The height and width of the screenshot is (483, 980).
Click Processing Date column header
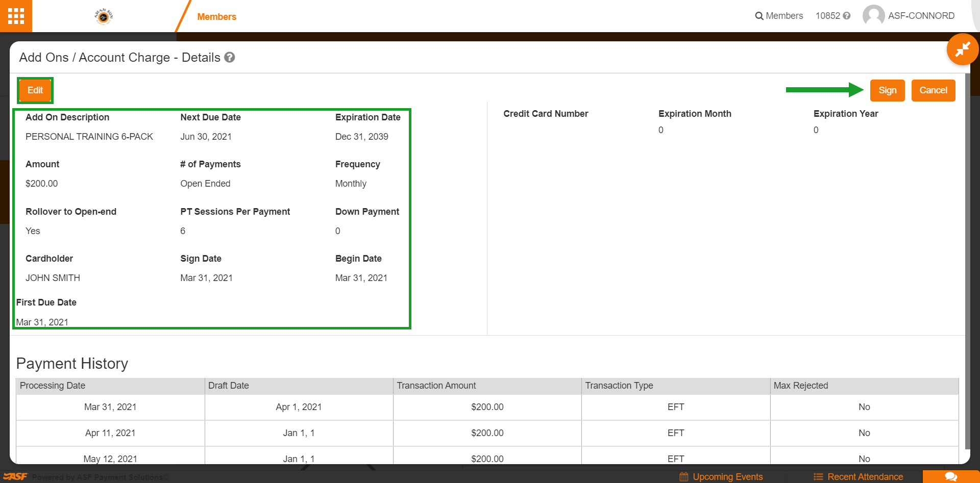coord(110,386)
